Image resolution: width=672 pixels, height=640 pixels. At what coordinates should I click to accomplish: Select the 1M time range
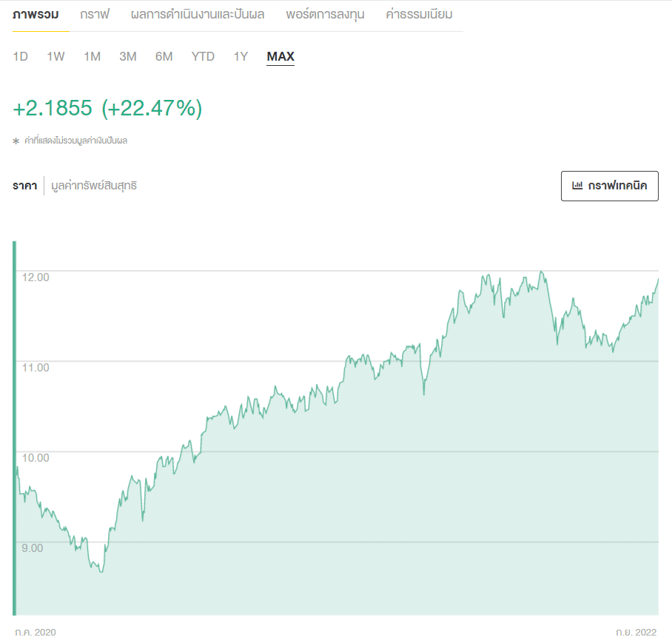(x=92, y=57)
